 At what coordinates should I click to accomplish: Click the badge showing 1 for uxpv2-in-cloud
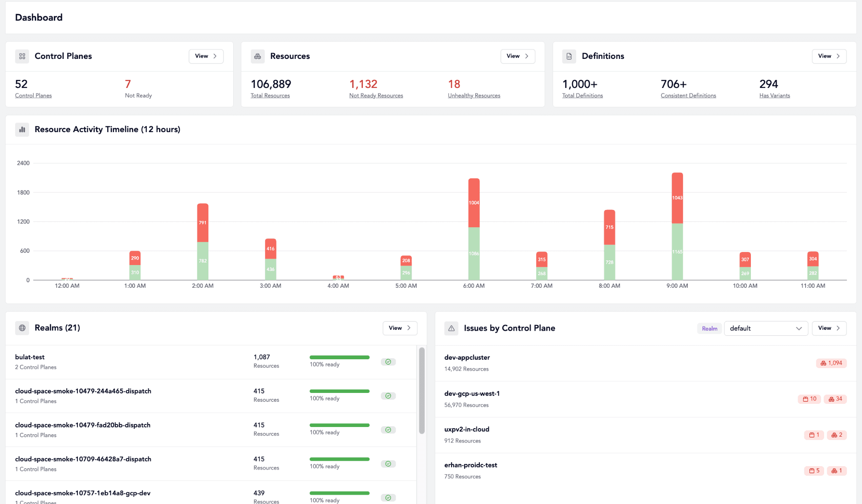[814, 435]
